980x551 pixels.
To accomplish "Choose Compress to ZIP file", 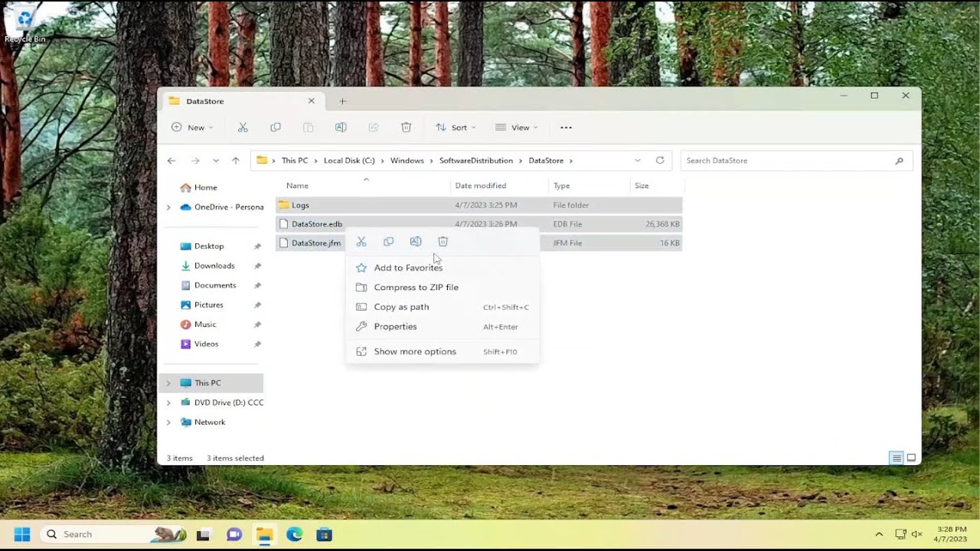I will 443,288.
